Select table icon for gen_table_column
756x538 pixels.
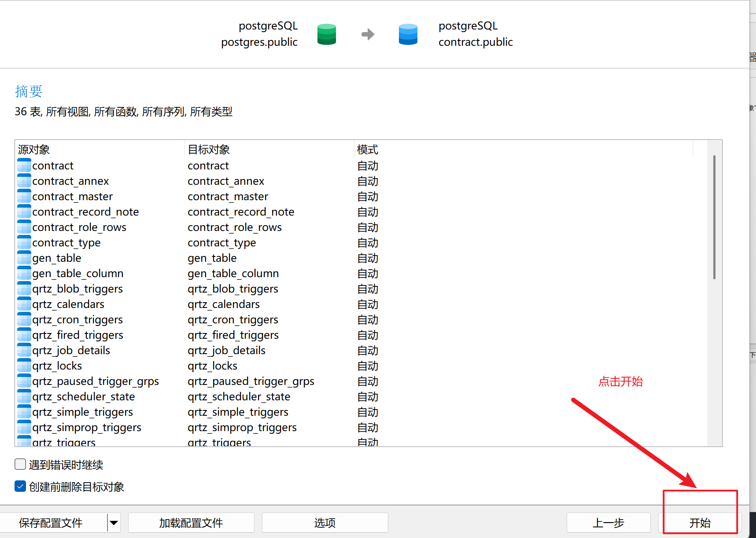(x=24, y=274)
